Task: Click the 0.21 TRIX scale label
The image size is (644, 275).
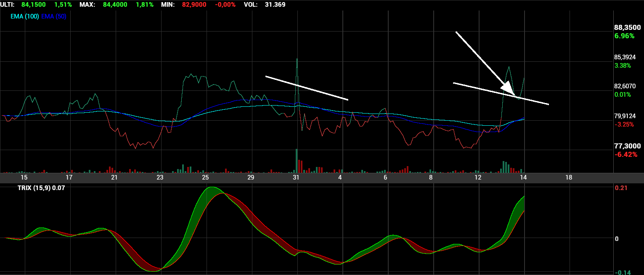Action: coord(620,188)
